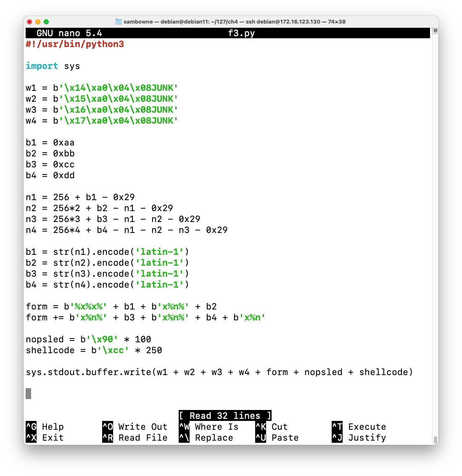Click the w1 byte string assignment line

(102, 88)
